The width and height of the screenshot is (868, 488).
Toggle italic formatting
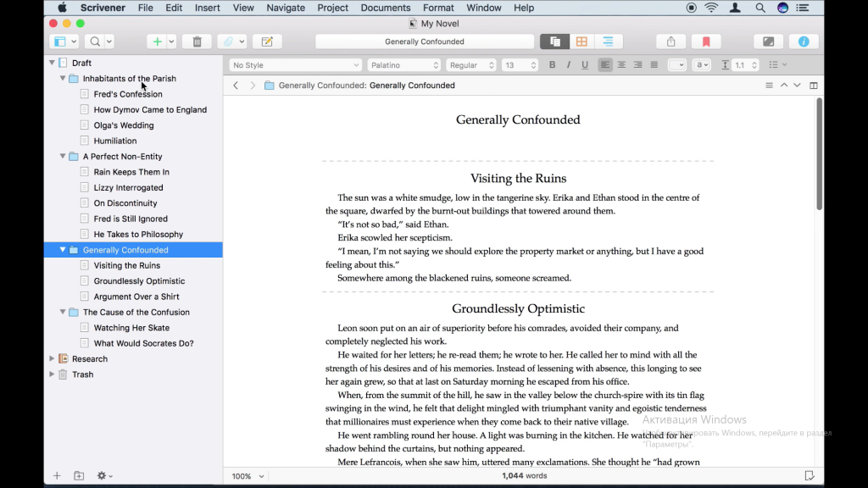(x=569, y=64)
